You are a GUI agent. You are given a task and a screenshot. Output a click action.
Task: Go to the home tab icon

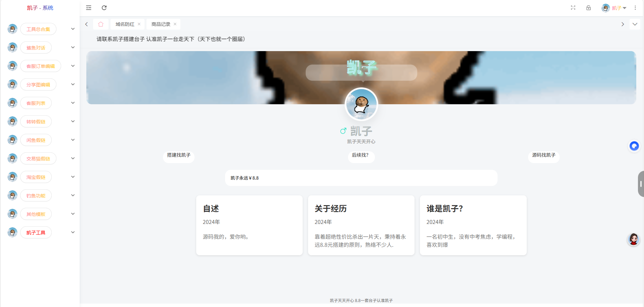point(101,24)
